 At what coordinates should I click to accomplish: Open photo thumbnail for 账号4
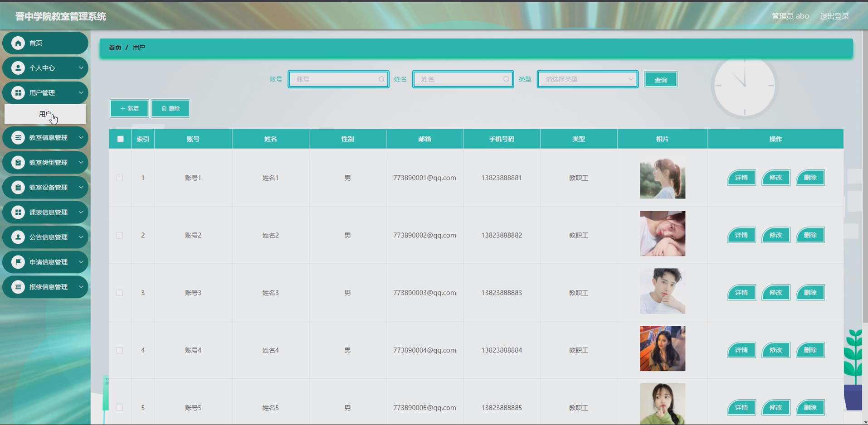[x=663, y=349]
